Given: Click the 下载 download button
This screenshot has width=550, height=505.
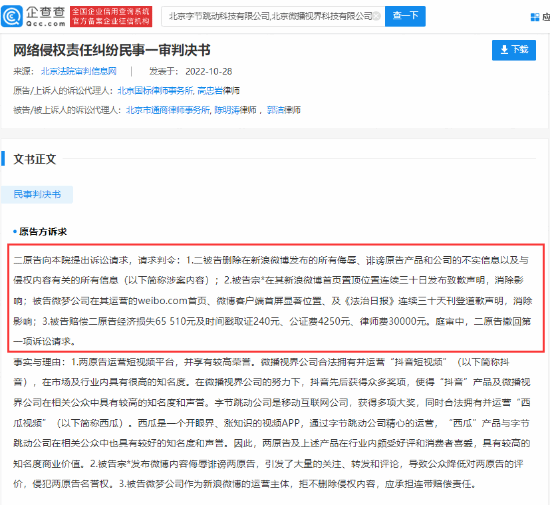Looking at the screenshot, I should pyautogui.click(x=514, y=50).
